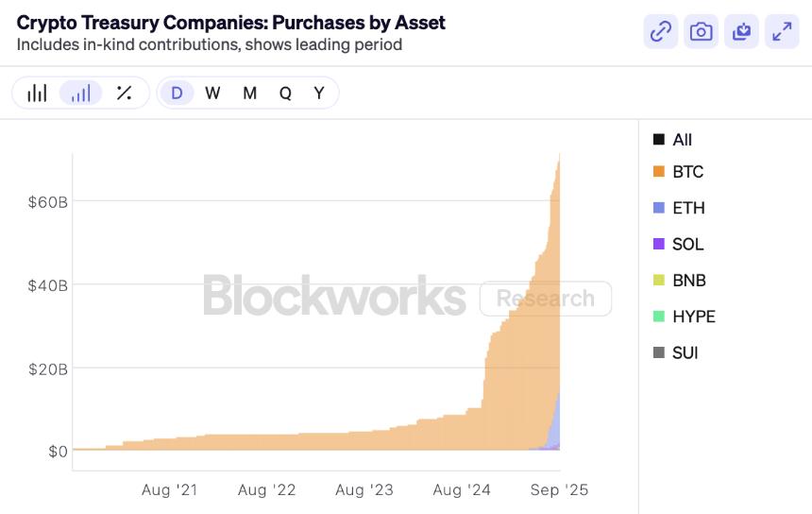Viewport: 812px width, 514px height.
Task: Switch to the percentage view icon
Action: (124, 93)
